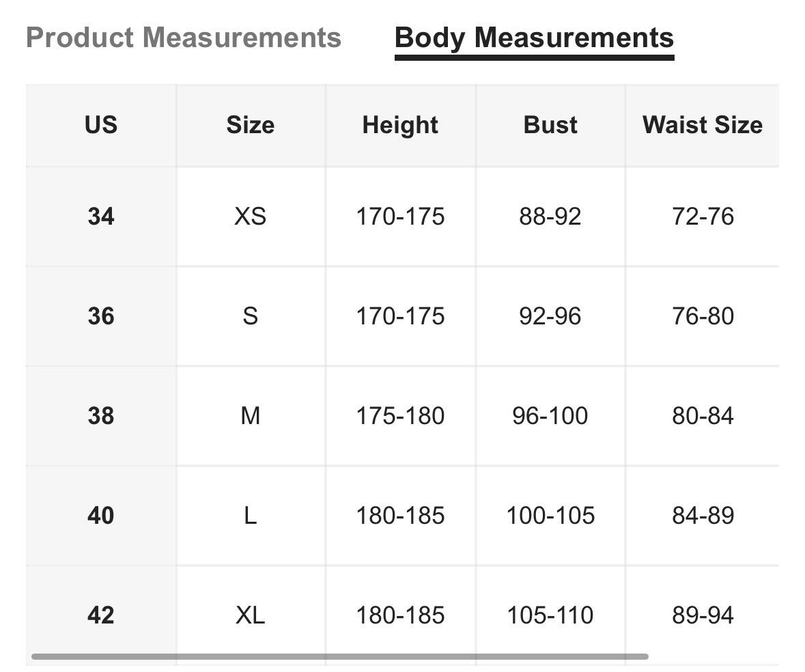Click the Waist Size column header

pos(703,125)
